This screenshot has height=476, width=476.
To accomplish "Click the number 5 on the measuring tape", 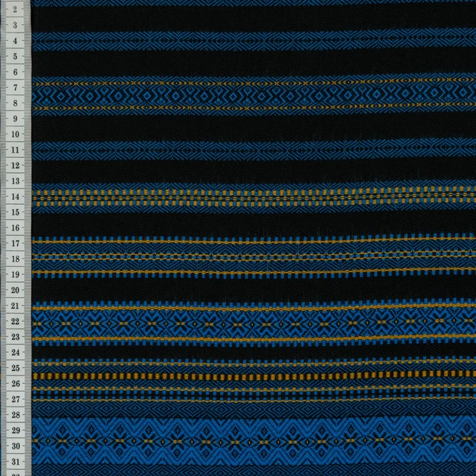I will (x=15, y=57).
